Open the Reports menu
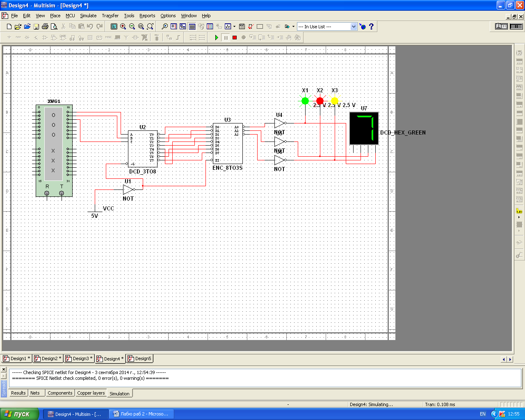Image resolution: width=525 pixels, height=420 pixels. 147,16
